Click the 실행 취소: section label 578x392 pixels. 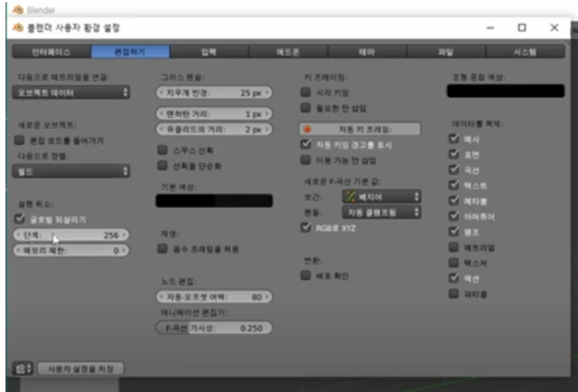coord(35,204)
